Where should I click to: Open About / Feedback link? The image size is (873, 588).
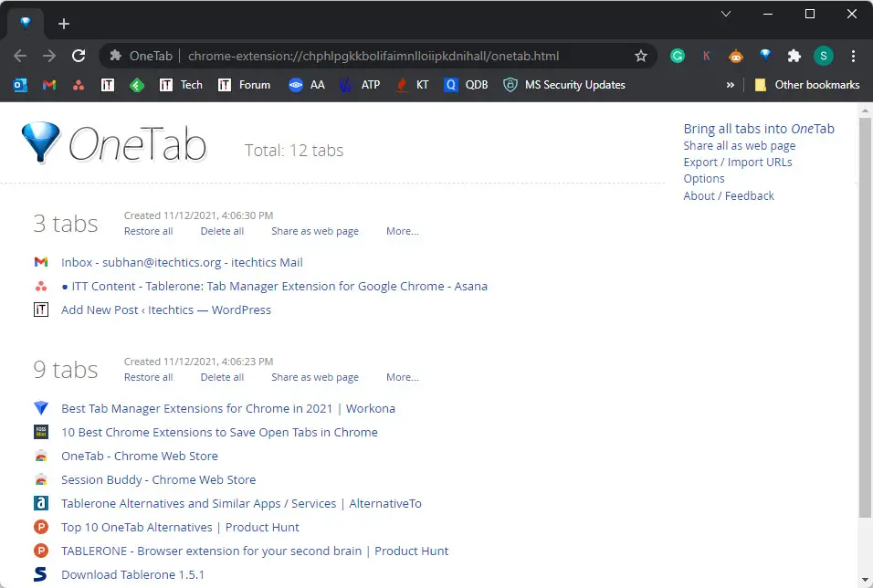click(x=729, y=195)
